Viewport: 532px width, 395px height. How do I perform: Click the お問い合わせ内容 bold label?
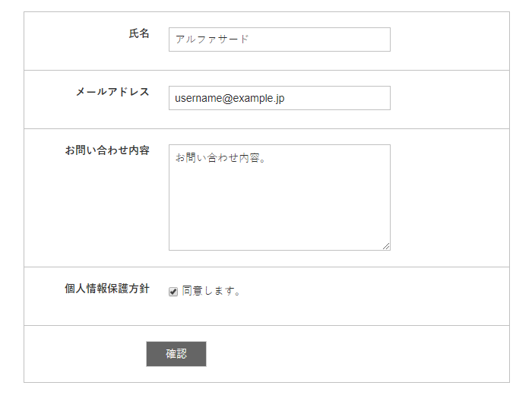pyautogui.click(x=107, y=150)
